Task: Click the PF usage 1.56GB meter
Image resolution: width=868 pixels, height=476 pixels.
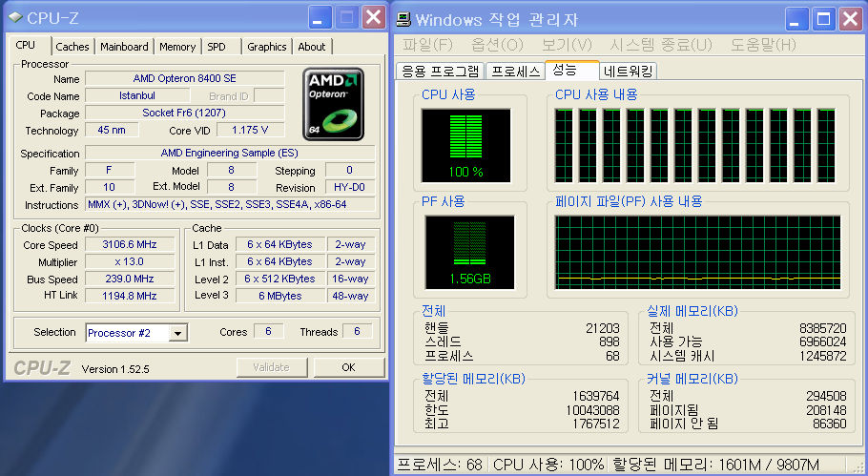Action: (x=469, y=253)
